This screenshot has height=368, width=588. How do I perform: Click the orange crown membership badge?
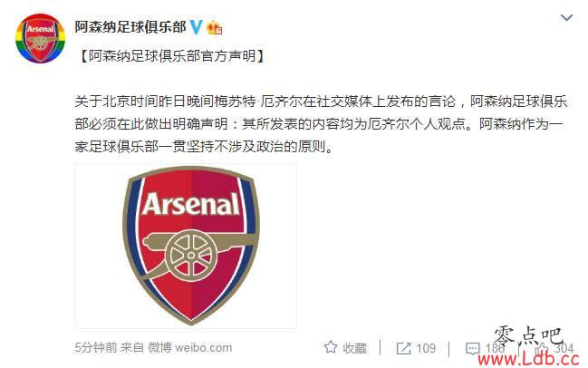coord(215,27)
